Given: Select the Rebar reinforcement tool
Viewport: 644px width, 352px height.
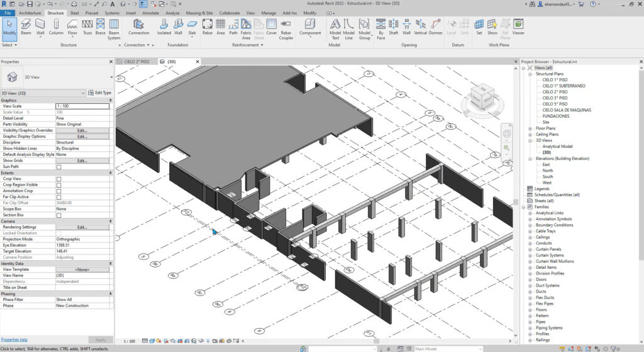Looking at the screenshot, I should 207,26.
